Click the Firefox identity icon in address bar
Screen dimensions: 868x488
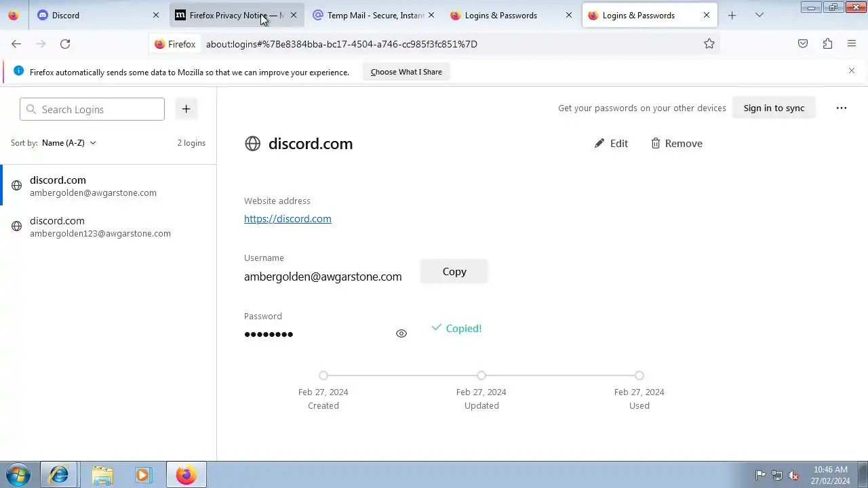click(x=175, y=44)
